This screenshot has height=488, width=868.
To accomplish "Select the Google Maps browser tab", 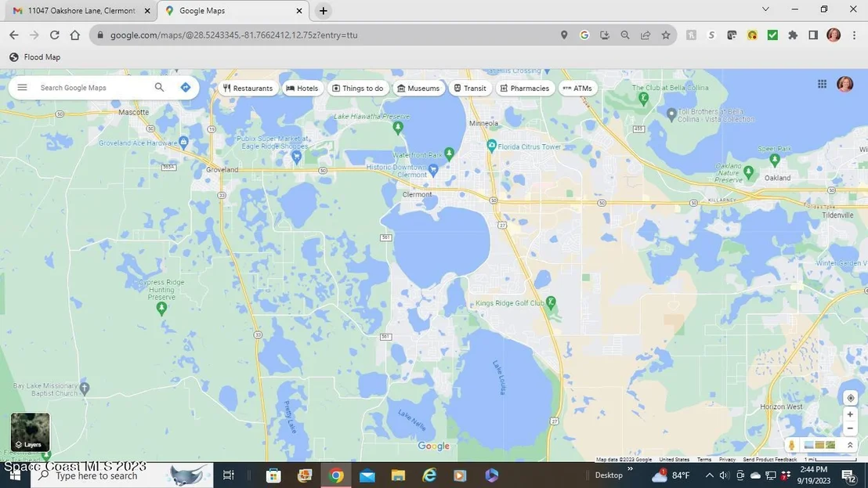I will (233, 10).
